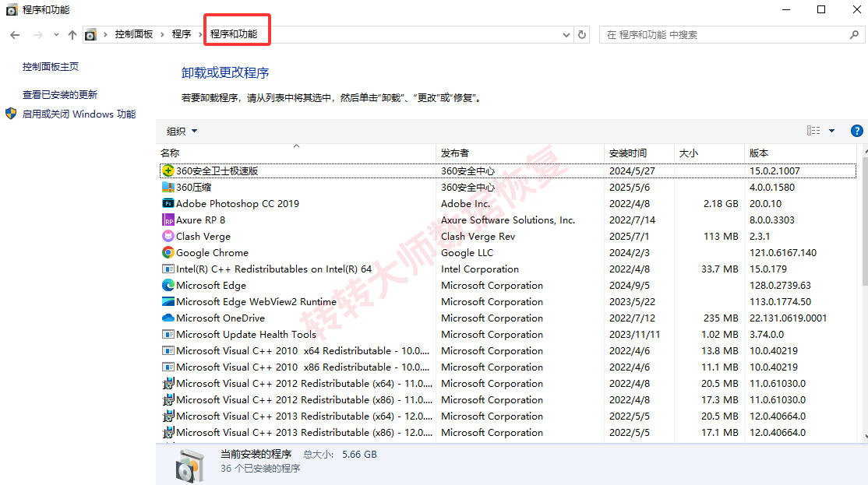Viewport: 868px width, 485px height.
Task: Click the 360压缩 program icon
Action: pyautogui.click(x=168, y=187)
